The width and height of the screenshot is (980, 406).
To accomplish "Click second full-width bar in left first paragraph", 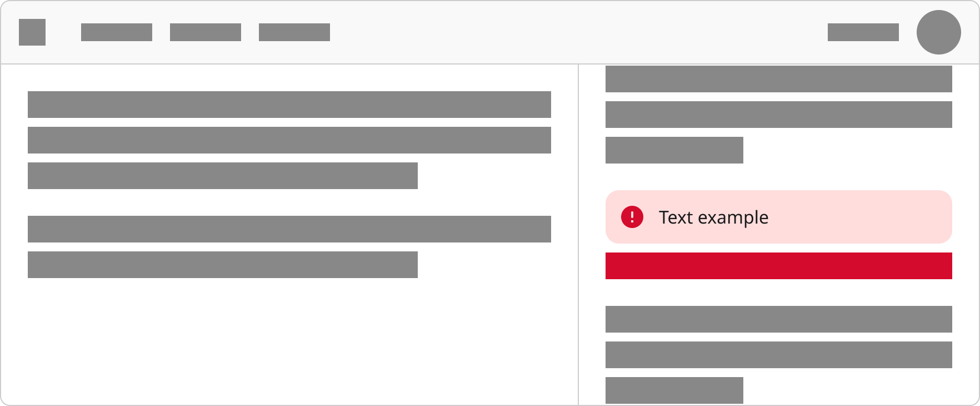I will click(x=289, y=140).
